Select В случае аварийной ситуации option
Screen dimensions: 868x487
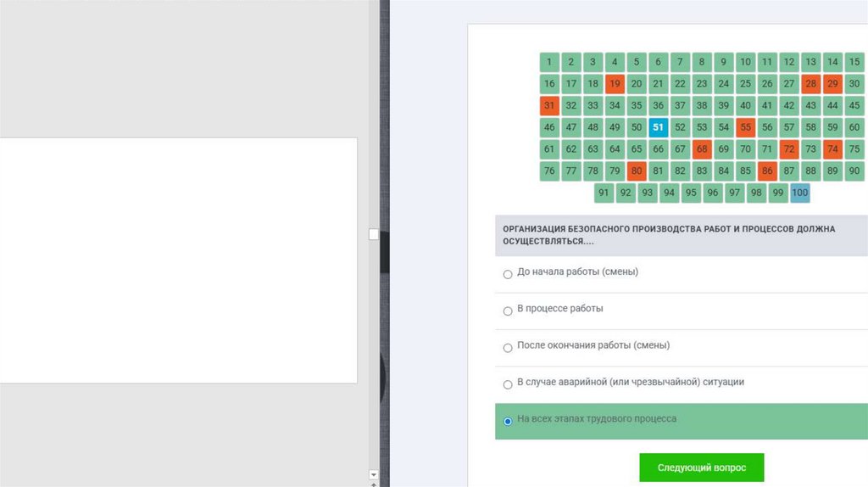(x=508, y=384)
